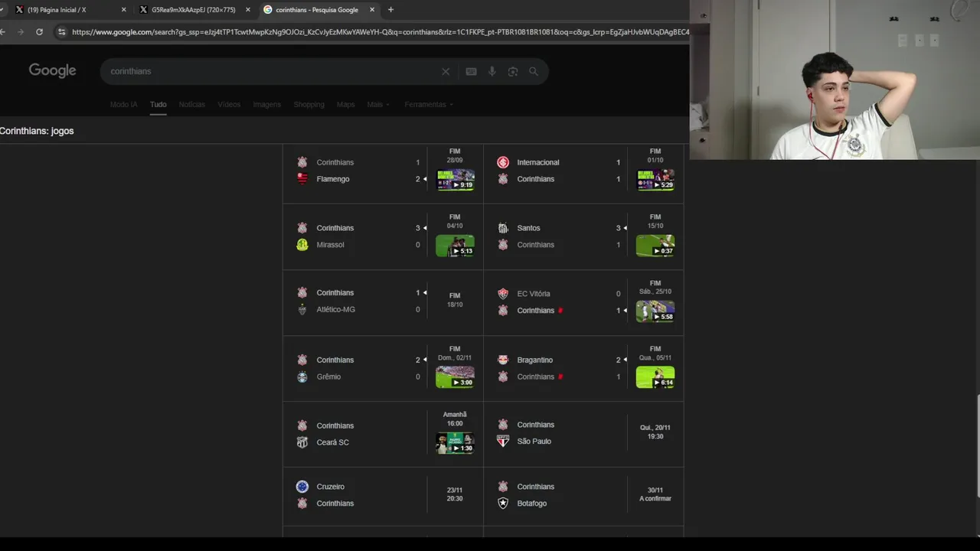Click the Grêmio team crest
This screenshot has height=551, width=980.
click(x=302, y=377)
